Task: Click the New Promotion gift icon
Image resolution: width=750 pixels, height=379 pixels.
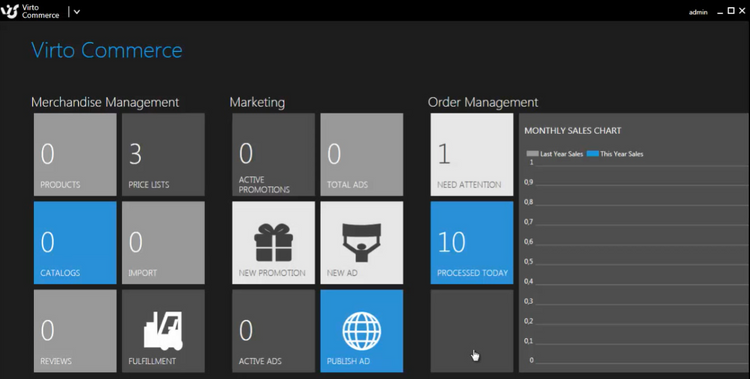Action: (273, 242)
